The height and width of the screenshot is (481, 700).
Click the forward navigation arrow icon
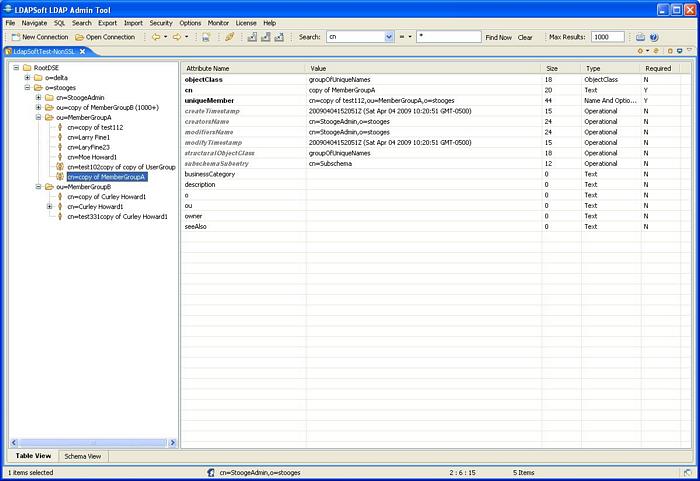176,37
